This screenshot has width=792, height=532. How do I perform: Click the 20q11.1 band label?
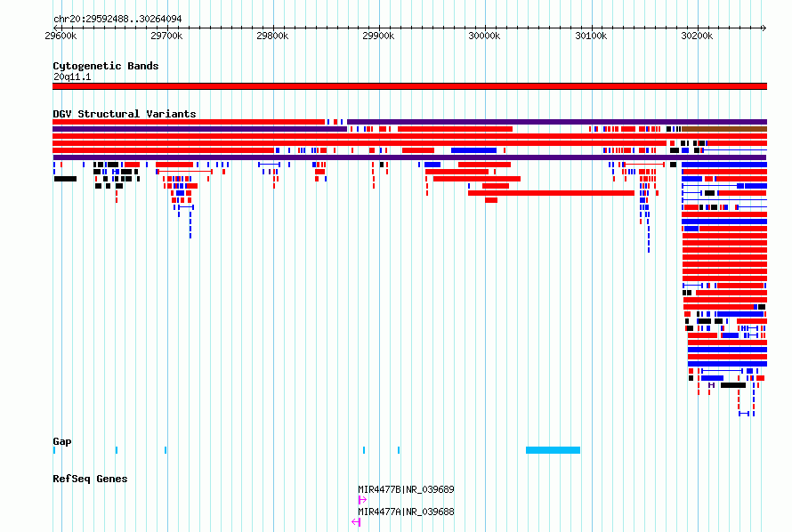click(x=72, y=77)
